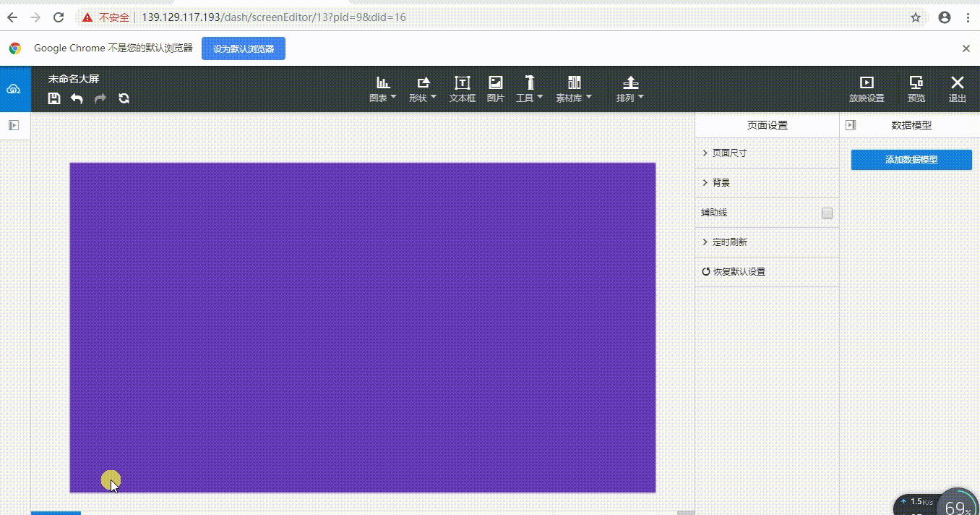Click the URL address bar
The height and width of the screenshot is (515, 980).
pos(502,17)
